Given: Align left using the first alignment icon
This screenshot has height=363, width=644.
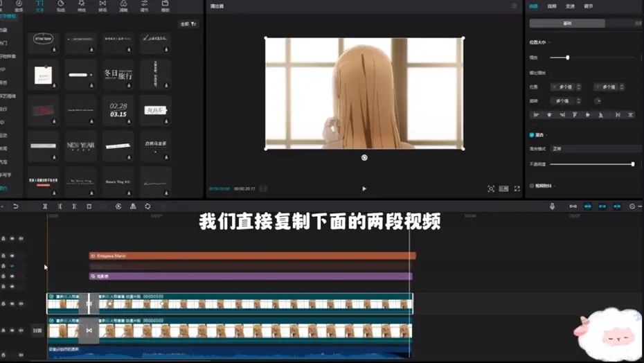Looking at the screenshot, I should click(536, 115).
